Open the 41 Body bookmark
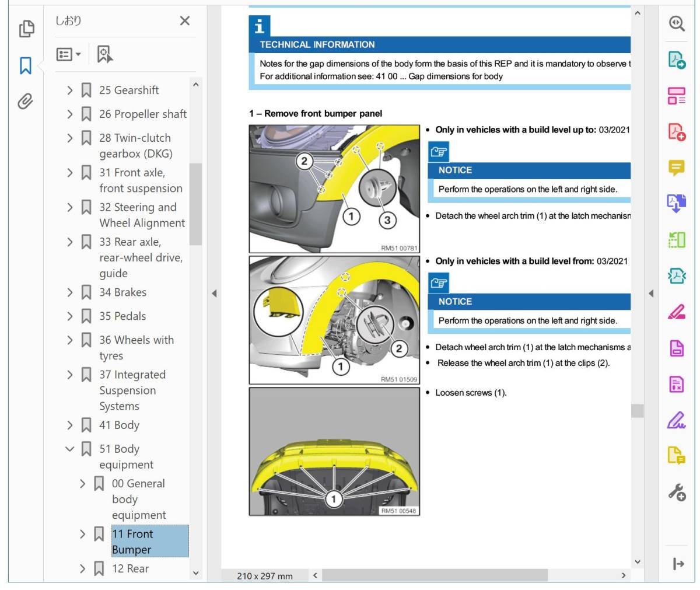This screenshot has height=590, width=700. (119, 425)
